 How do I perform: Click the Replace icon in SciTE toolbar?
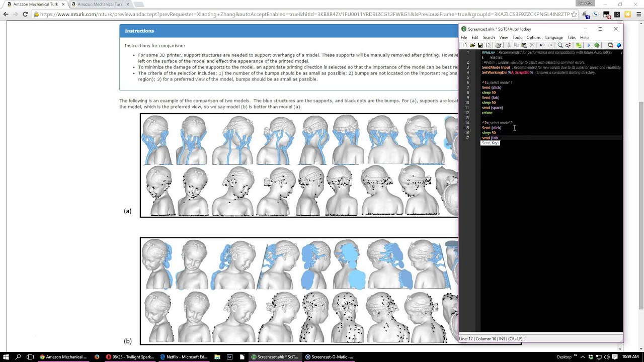tap(568, 45)
